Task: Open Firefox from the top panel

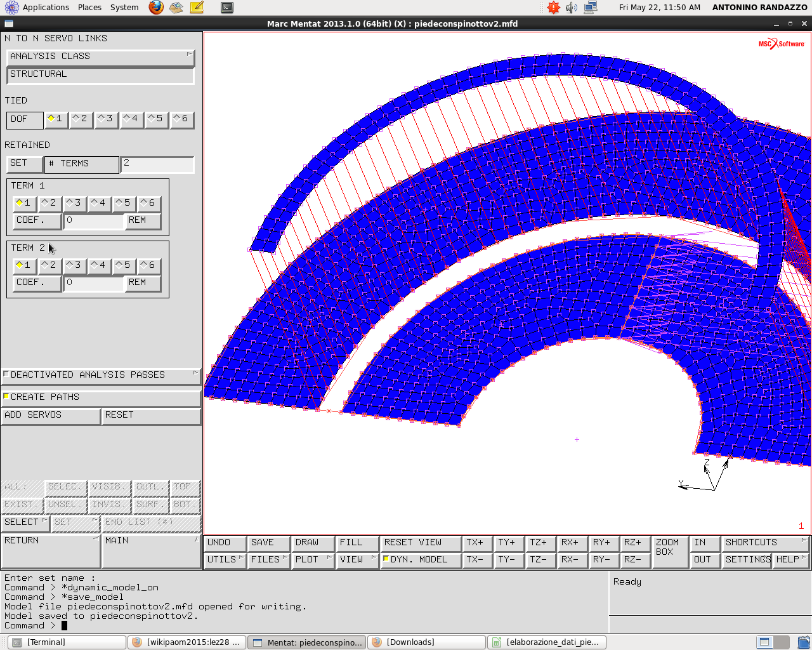Action: pyautogui.click(x=156, y=8)
